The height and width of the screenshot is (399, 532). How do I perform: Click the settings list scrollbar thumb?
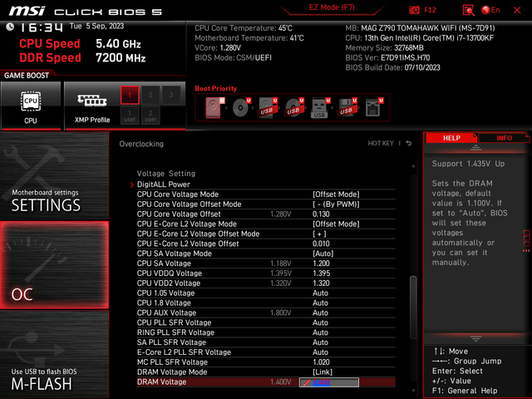[x=413, y=307]
